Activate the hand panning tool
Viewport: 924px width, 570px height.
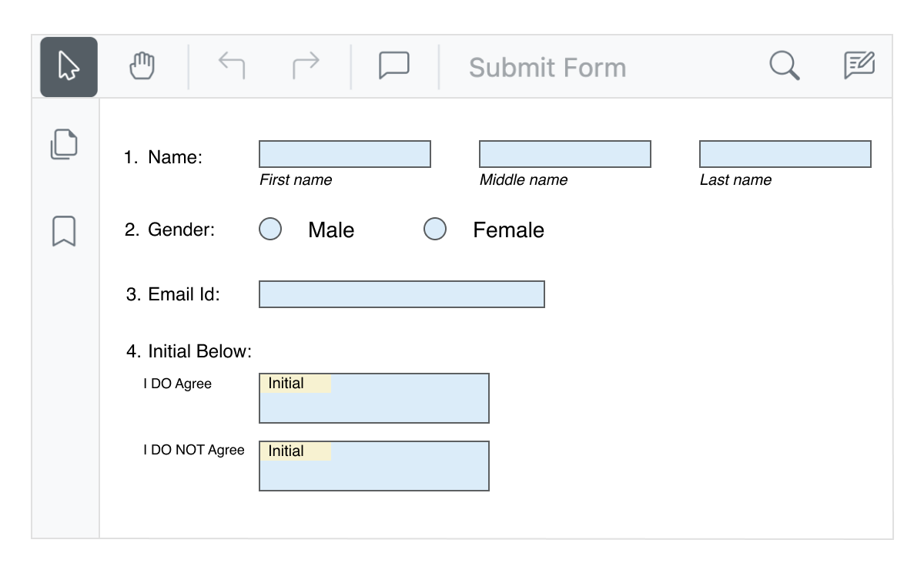(142, 65)
